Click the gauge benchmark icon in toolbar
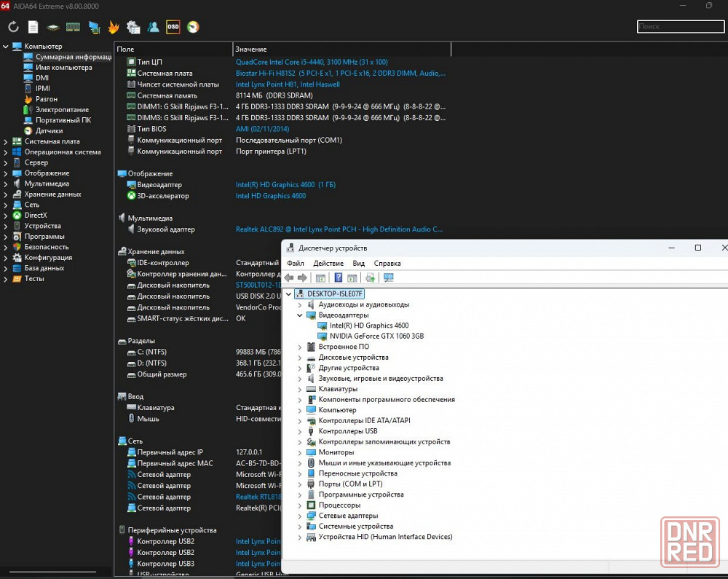Viewport: 728px width, 579px height. [193, 27]
